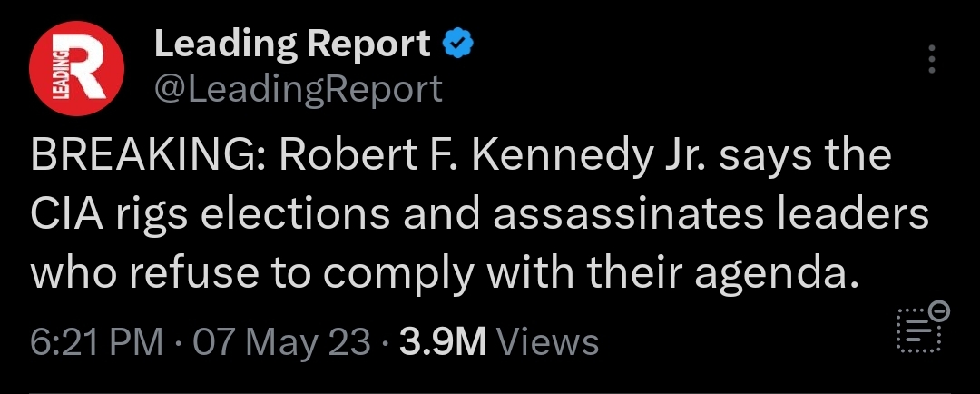Image resolution: width=980 pixels, height=394 pixels.
Task: Open the three-dot more options menu
Action: tap(931, 60)
